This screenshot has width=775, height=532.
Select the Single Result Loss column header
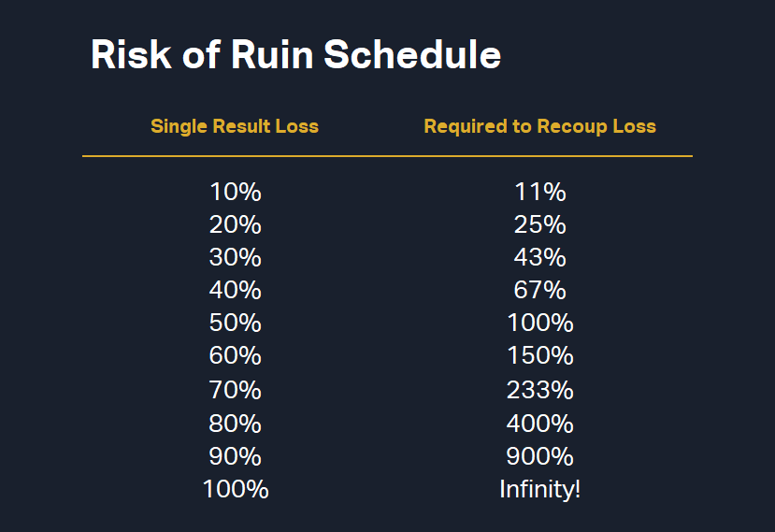tap(235, 126)
